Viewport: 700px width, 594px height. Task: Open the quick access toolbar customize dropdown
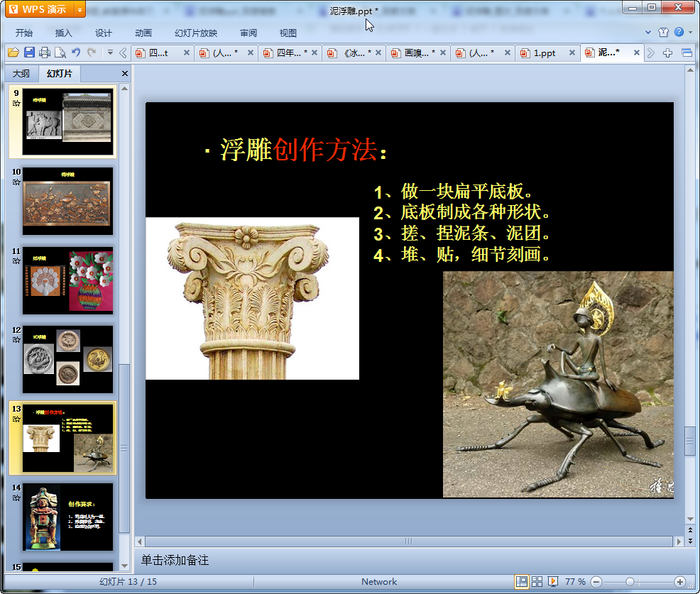pyautogui.click(x=110, y=53)
